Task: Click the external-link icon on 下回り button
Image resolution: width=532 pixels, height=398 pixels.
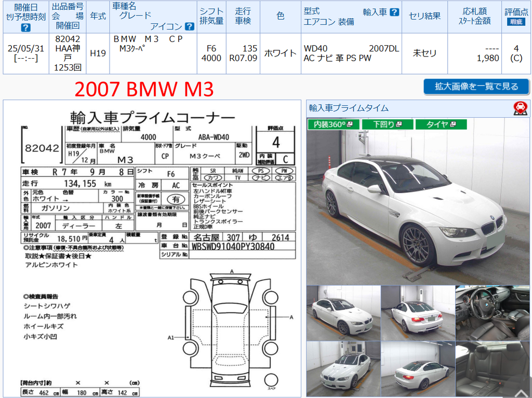Action: click(398, 124)
